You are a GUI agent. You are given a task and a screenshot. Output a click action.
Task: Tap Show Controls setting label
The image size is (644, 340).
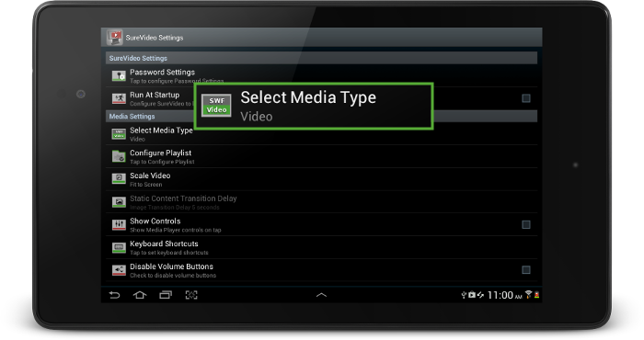click(x=155, y=221)
